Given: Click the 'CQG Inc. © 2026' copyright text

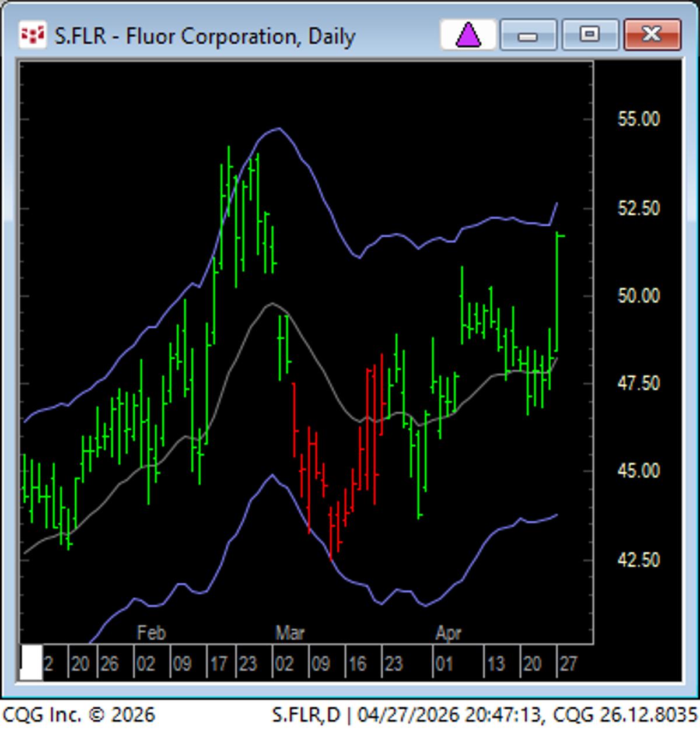Looking at the screenshot, I should (x=79, y=714).
